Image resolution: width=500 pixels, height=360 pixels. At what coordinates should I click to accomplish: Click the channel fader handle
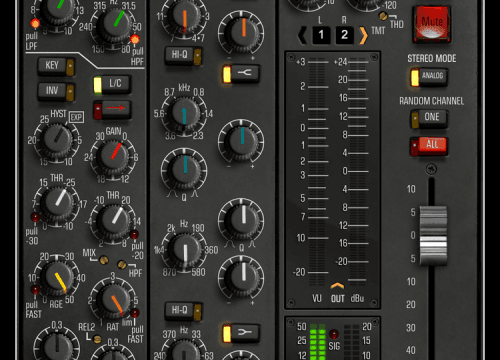[x=433, y=236]
